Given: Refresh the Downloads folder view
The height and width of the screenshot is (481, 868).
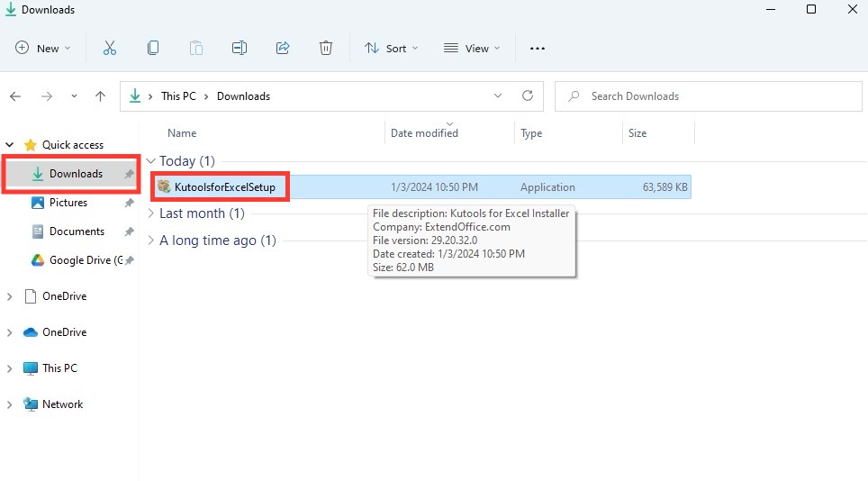Looking at the screenshot, I should pyautogui.click(x=528, y=95).
